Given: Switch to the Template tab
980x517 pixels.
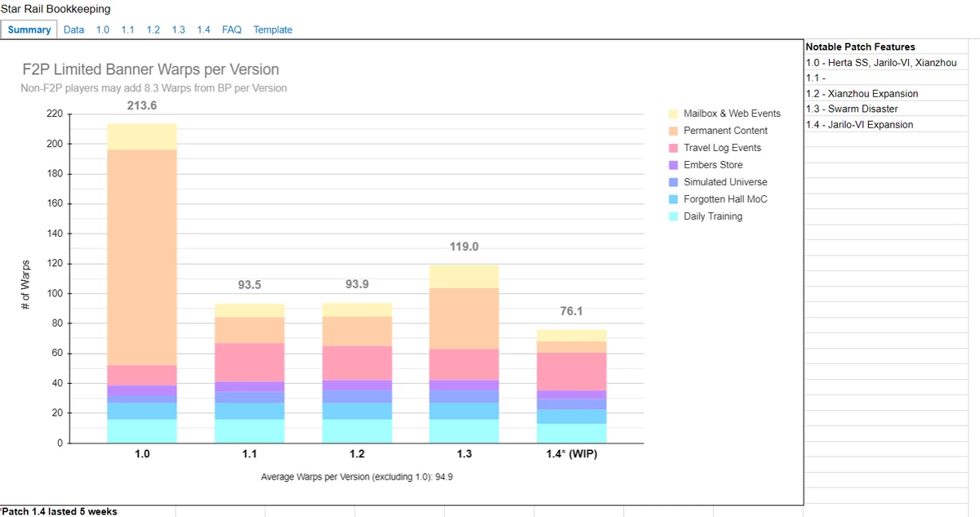Looking at the screenshot, I should pos(273,29).
